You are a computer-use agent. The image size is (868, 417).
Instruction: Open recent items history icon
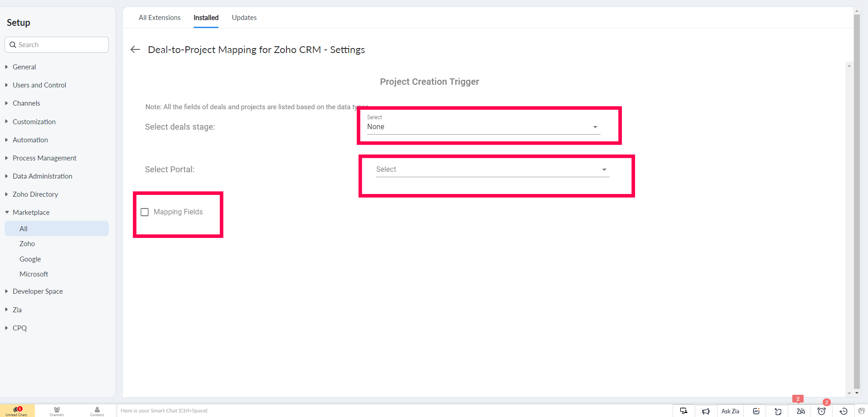click(x=843, y=411)
